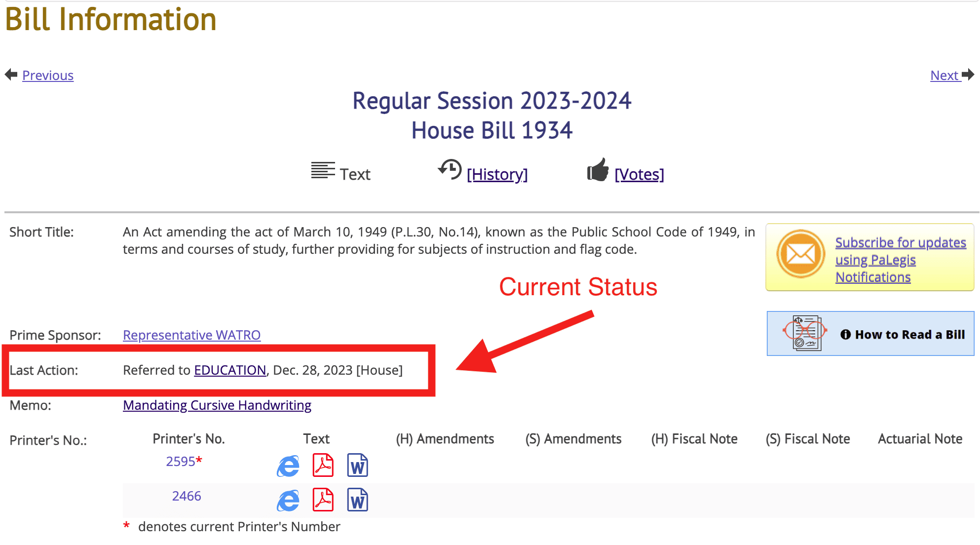980x545 pixels.
Task: Open HTML text for printer 2595
Action: tap(288, 466)
